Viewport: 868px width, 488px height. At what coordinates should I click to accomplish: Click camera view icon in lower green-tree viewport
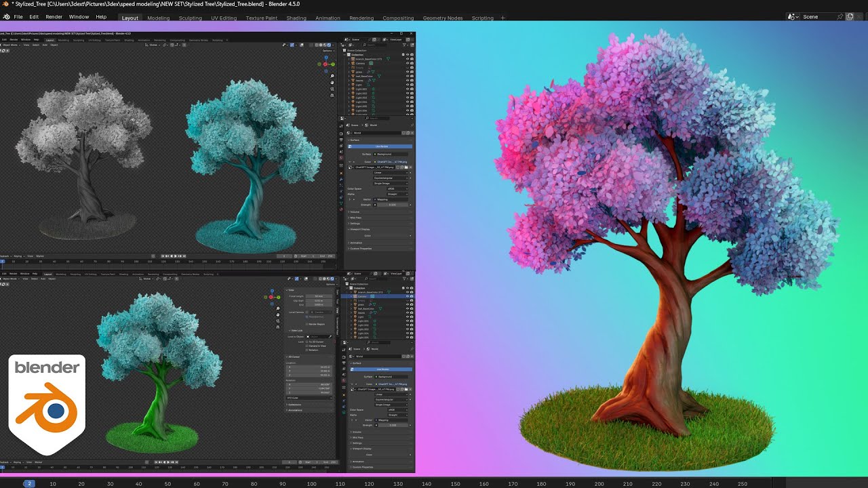point(278,322)
